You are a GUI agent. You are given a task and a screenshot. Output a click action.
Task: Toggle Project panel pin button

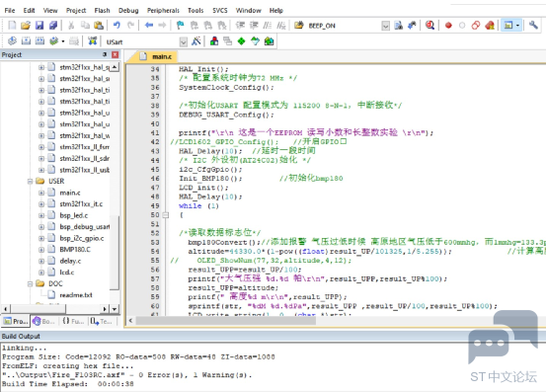(105, 54)
